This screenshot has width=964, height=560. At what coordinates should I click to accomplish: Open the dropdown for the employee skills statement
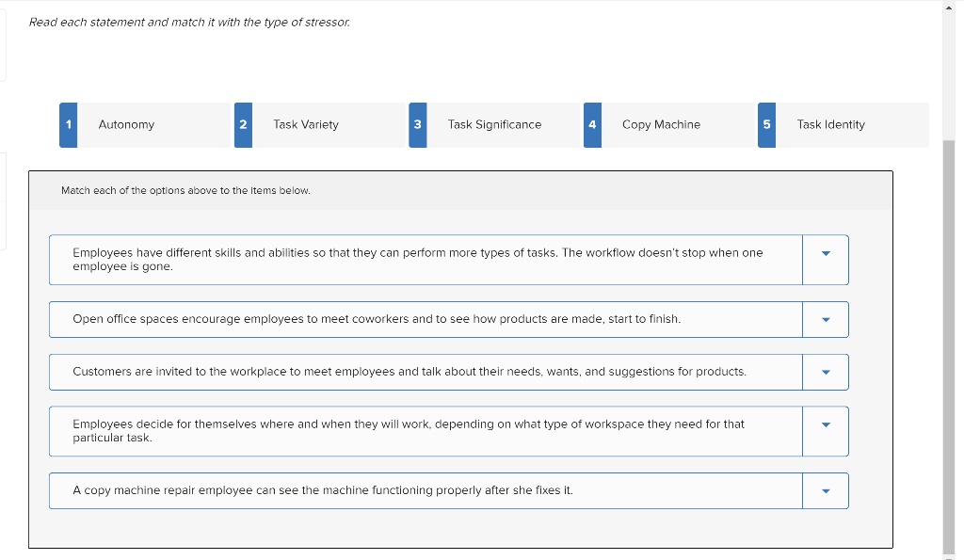(x=825, y=259)
